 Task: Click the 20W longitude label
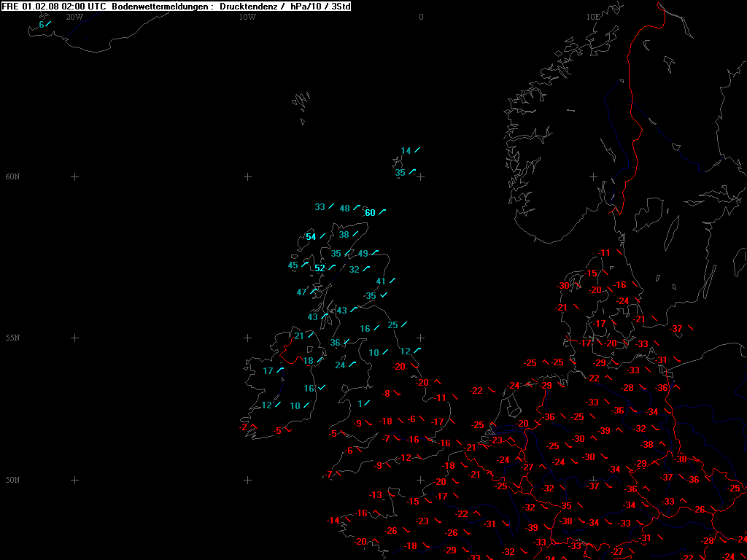[x=74, y=17]
